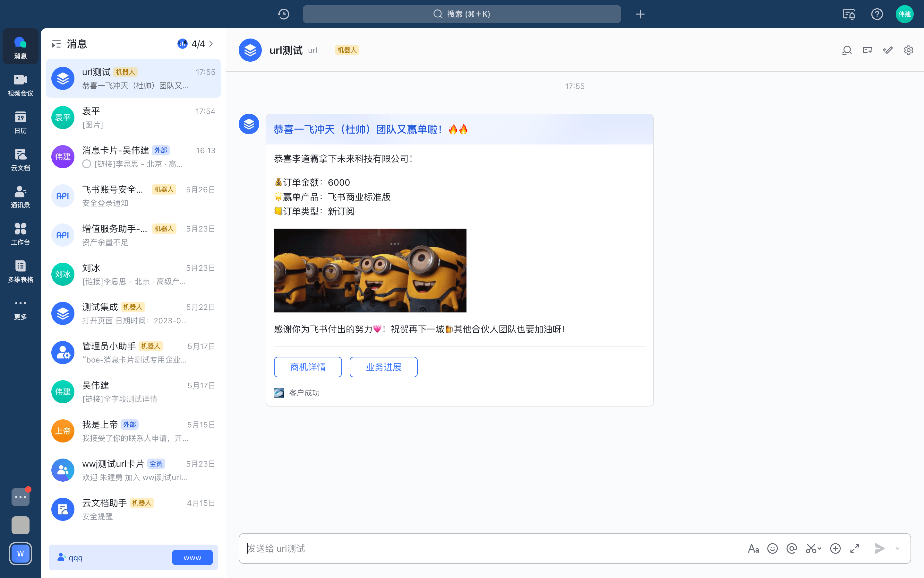Expand the 4/4 onboarding progress chevron
Screen dimensions: 924x578
(211, 44)
